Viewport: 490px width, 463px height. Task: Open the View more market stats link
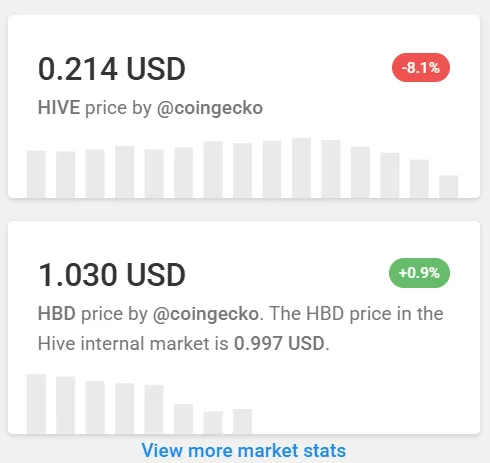(x=244, y=451)
